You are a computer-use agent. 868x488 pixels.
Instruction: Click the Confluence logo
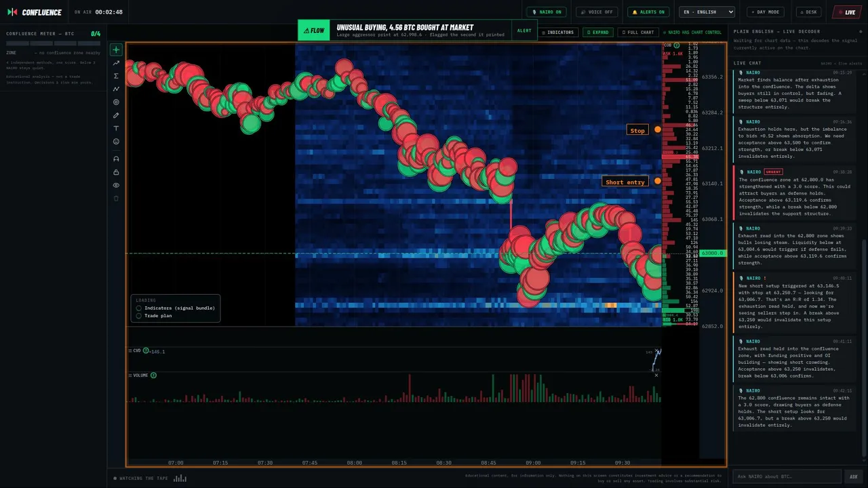pyautogui.click(x=34, y=12)
